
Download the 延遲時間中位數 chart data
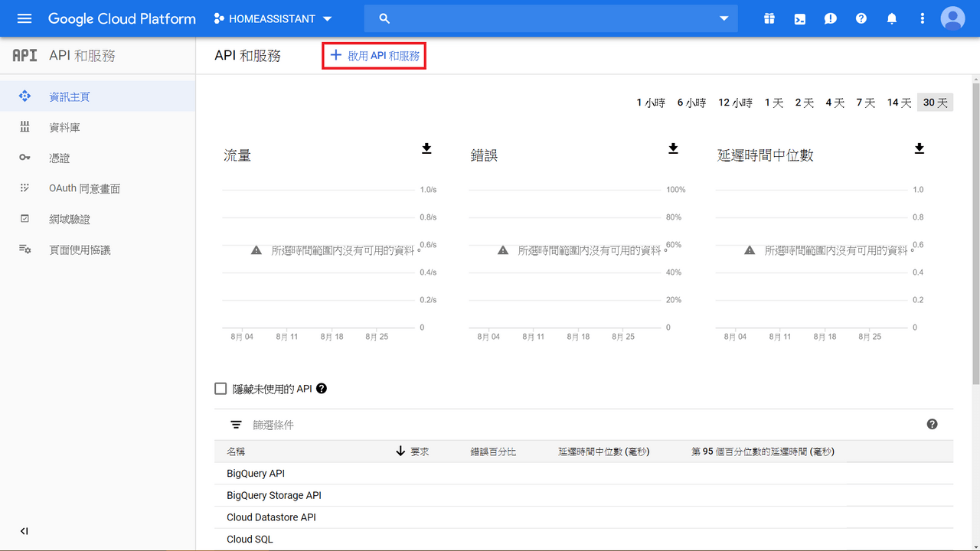(x=920, y=148)
